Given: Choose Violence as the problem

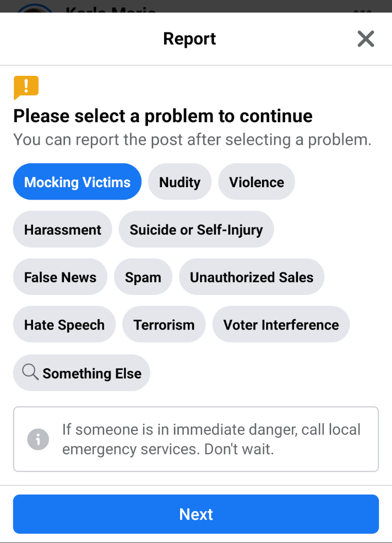Looking at the screenshot, I should (x=256, y=182).
